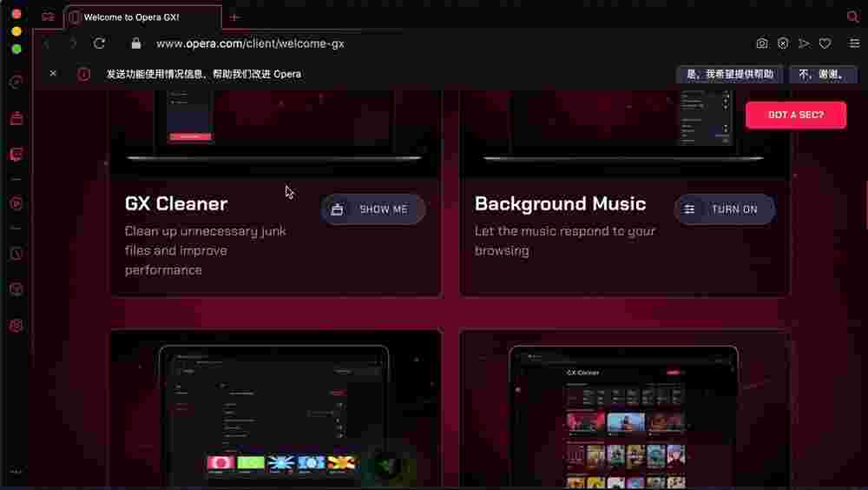This screenshot has height=490, width=868.
Task: Open the Easy Setup menu icon
Action: 854,43
